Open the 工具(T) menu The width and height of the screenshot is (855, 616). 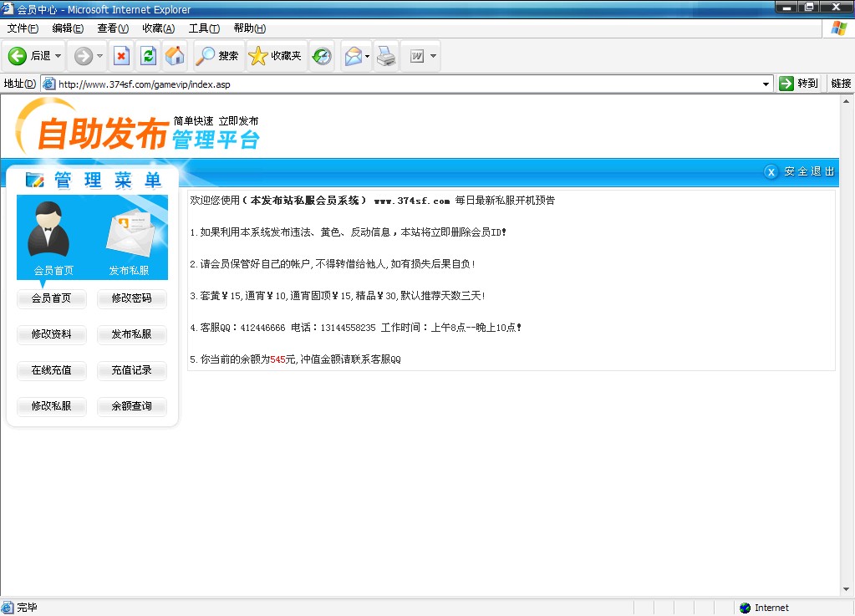(x=203, y=28)
